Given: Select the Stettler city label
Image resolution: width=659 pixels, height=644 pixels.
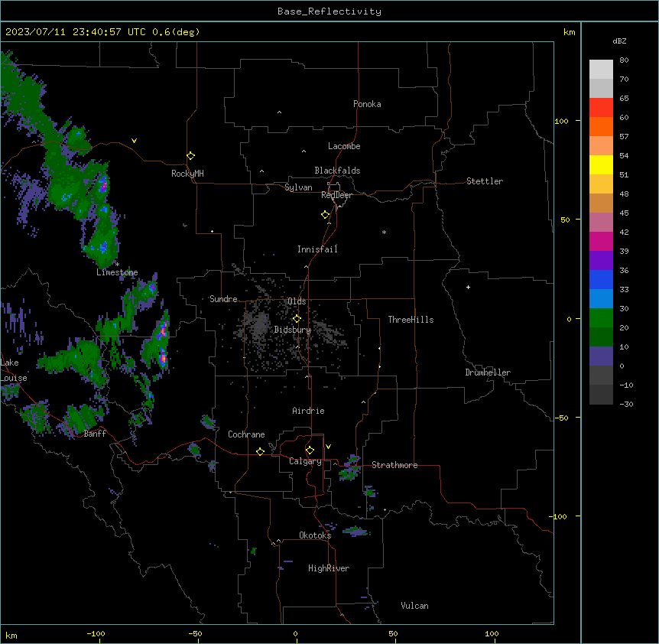Looking at the screenshot, I should pos(485,181).
